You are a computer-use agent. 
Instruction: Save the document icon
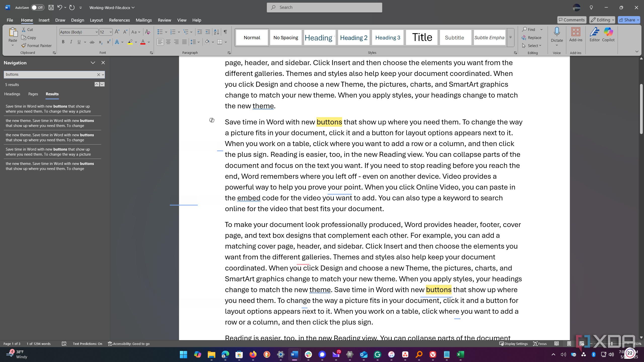(51, 8)
